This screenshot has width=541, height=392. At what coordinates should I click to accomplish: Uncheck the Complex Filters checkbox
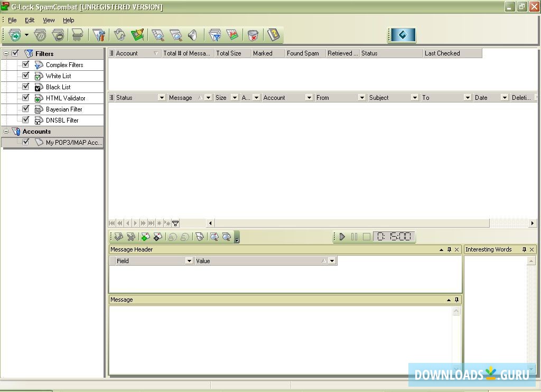25,64
